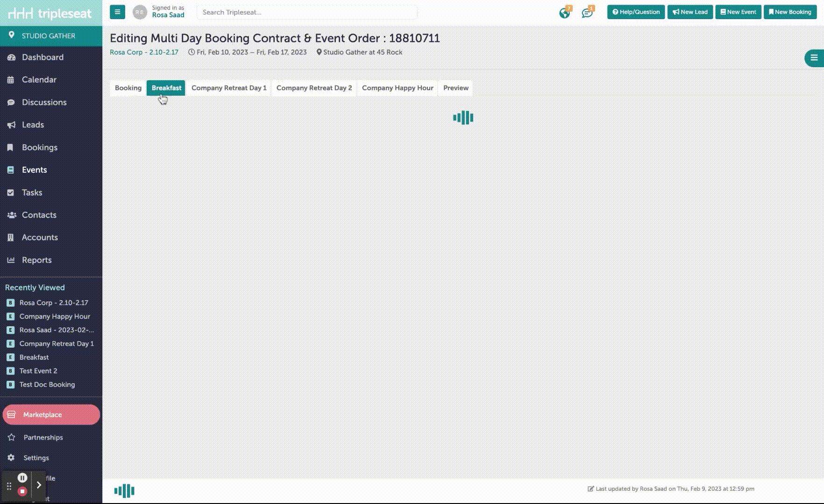Pause the screen recording
Screen dimensions: 824x504
coord(22,477)
